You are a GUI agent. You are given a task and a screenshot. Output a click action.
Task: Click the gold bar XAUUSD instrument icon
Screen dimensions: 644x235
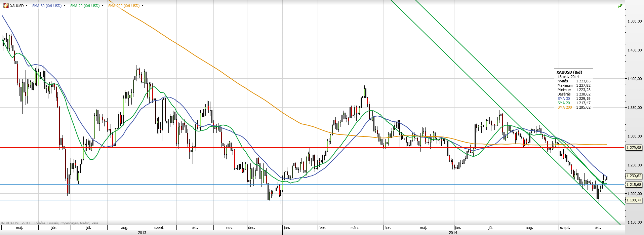point(6,5)
